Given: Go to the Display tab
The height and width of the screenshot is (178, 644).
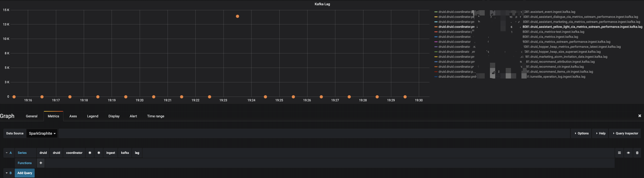Looking at the screenshot, I should point(114,116).
